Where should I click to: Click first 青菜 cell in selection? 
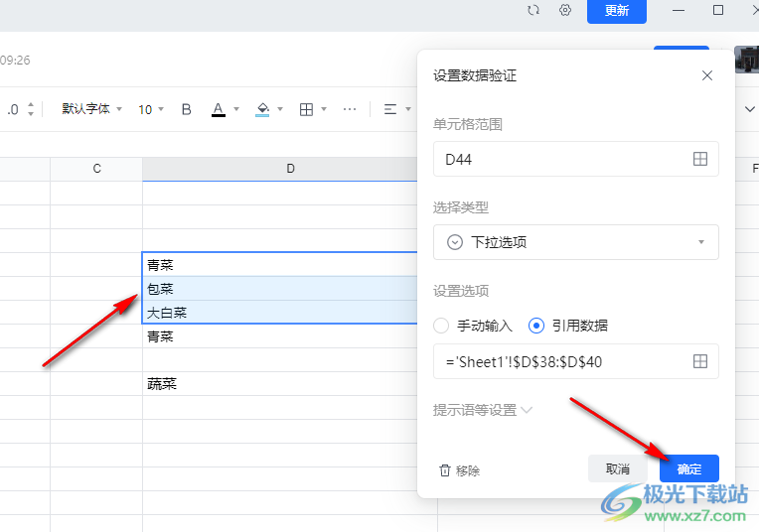[280, 265]
